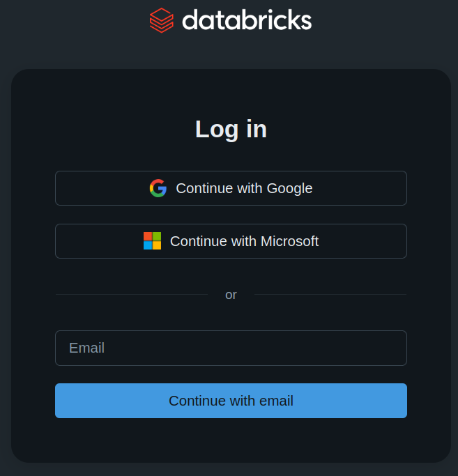Click the word Google in the sign-in button
Viewport: 458px width, 476px height.
[x=289, y=188]
